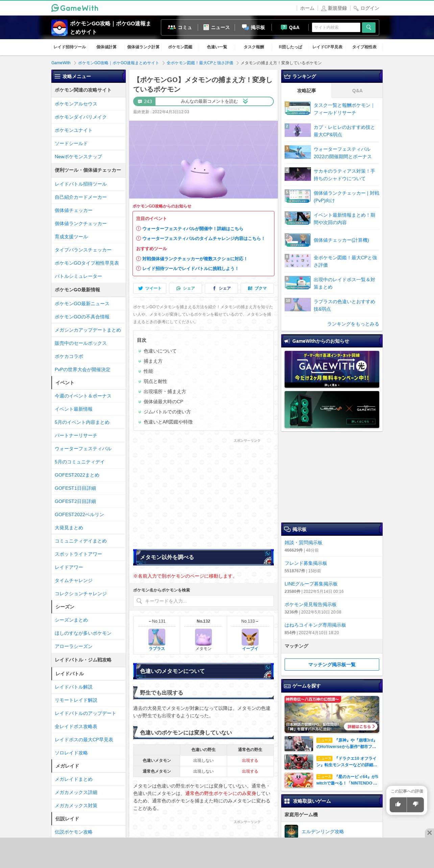Click the ログイン login link
The height and width of the screenshot is (868, 434).
pos(366,8)
